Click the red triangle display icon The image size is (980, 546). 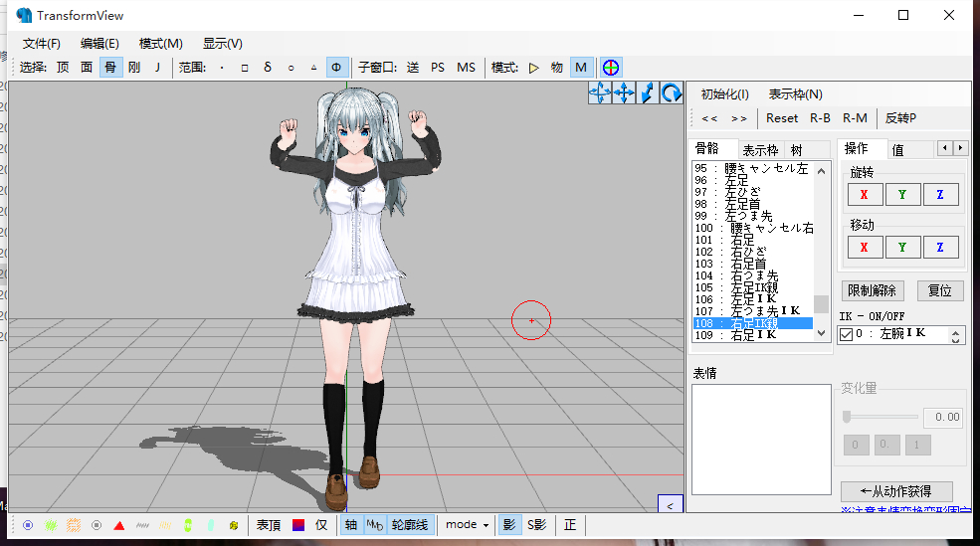pos(118,524)
